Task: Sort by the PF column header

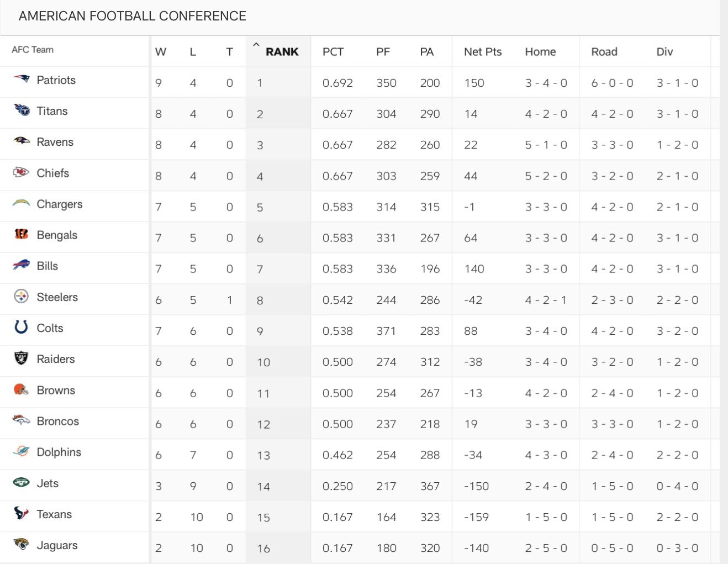Action: (383, 52)
